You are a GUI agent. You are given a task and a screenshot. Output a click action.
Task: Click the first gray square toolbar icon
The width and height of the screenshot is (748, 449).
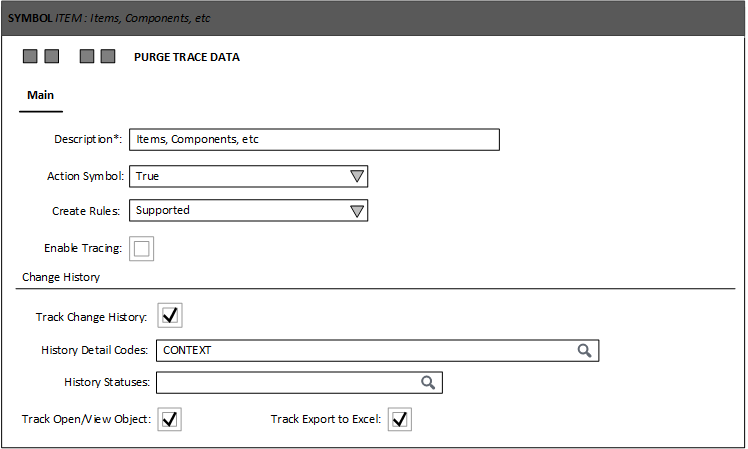point(30,57)
